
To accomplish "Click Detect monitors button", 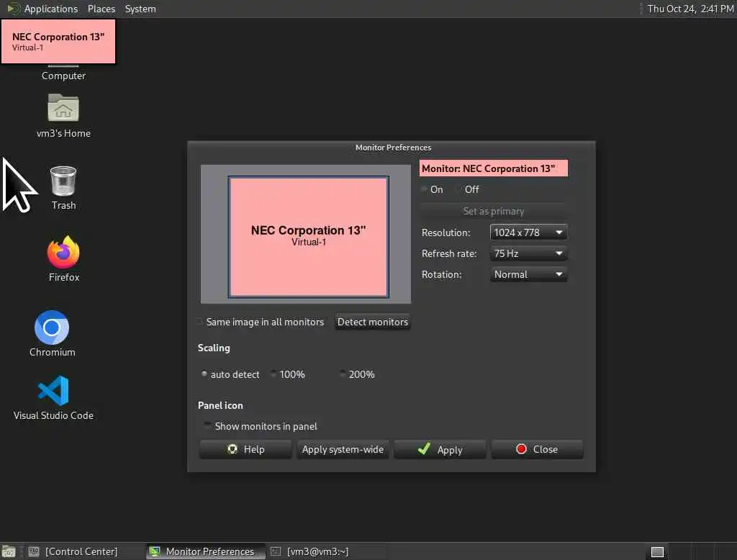I will click(373, 322).
